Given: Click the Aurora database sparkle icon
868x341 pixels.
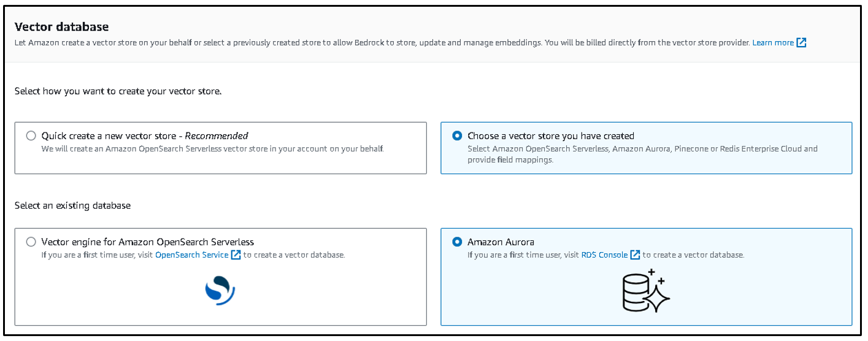Looking at the screenshot, I should click(645, 291).
